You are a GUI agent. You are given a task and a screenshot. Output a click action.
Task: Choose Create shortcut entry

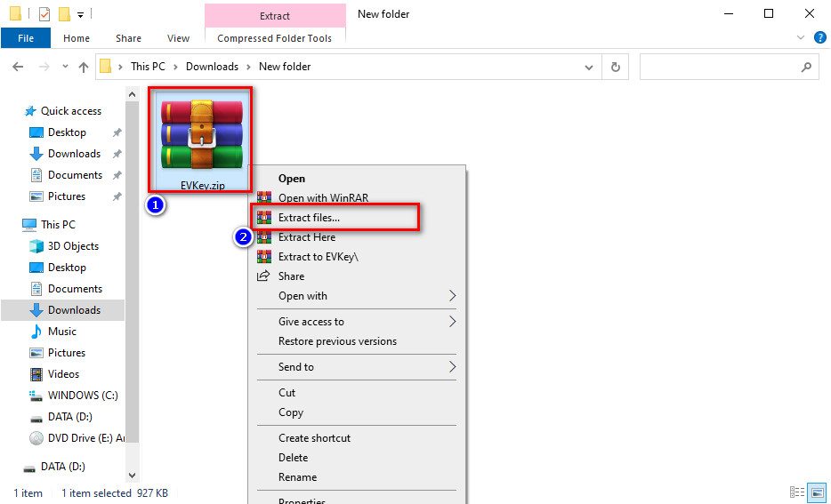click(355, 438)
